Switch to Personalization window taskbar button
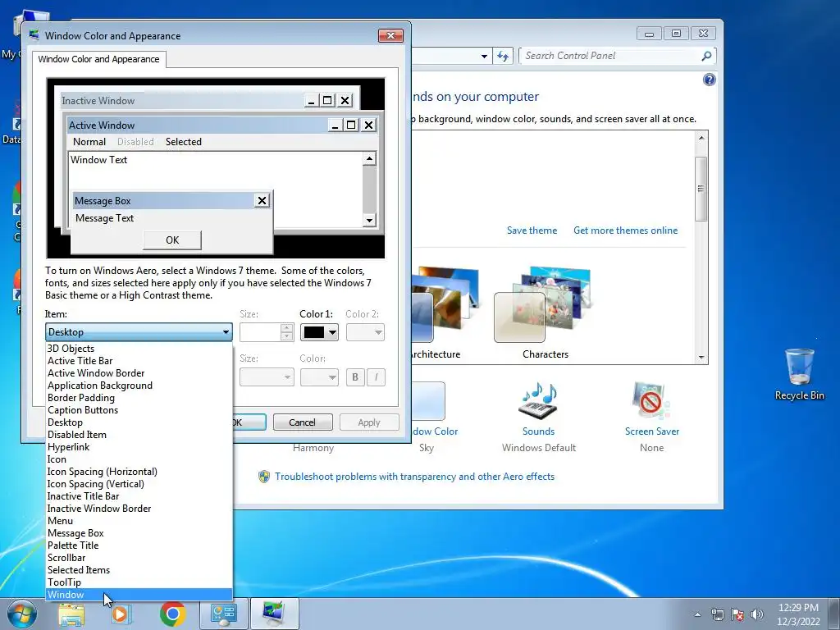Viewport: 840px width, 630px height. click(x=274, y=614)
